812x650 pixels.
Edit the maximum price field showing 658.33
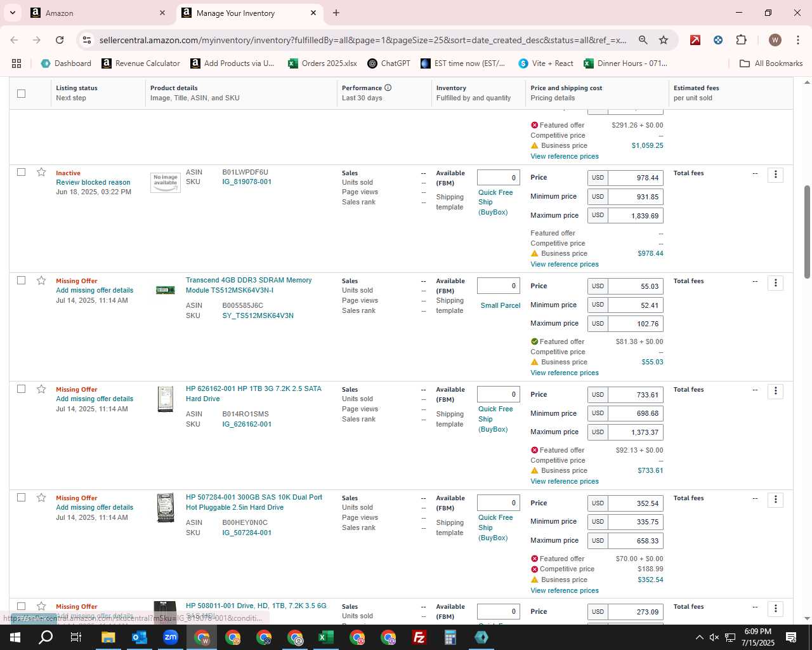point(636,541)
